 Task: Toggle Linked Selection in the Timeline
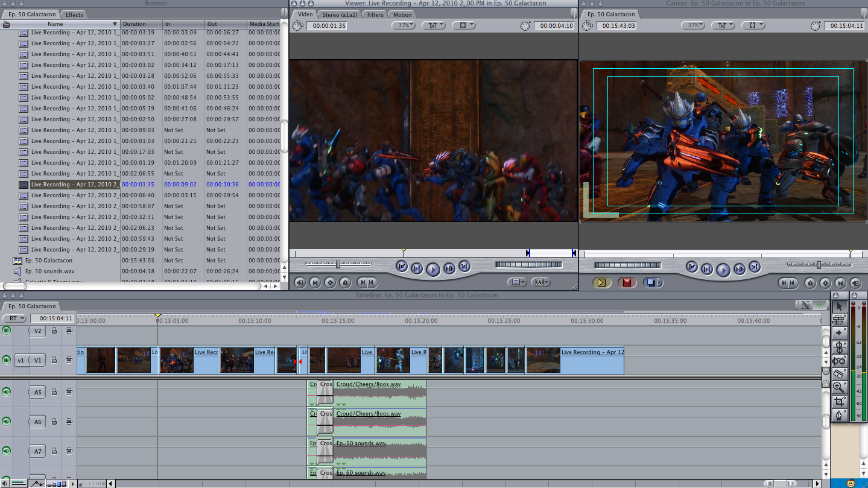tap(805, 306)
